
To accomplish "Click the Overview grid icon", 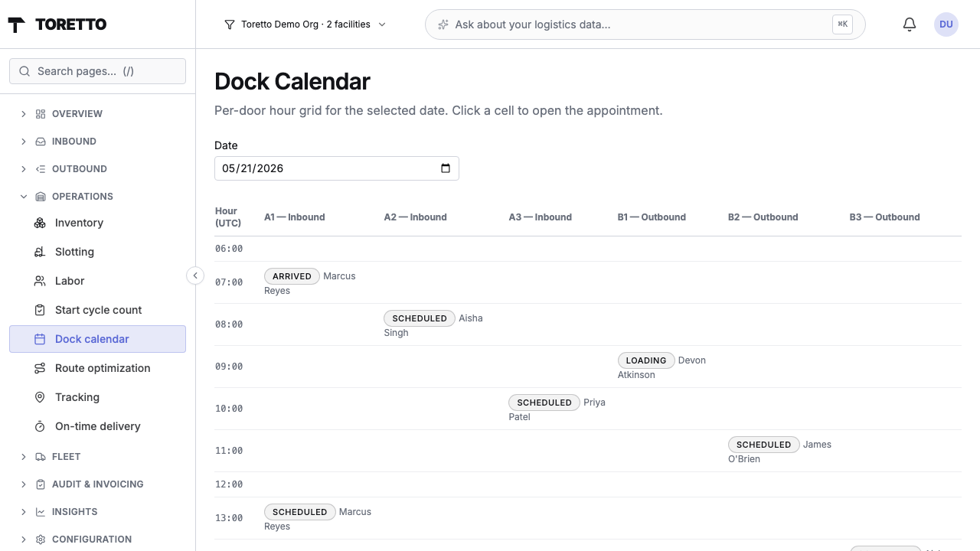I will coord(41,114).
